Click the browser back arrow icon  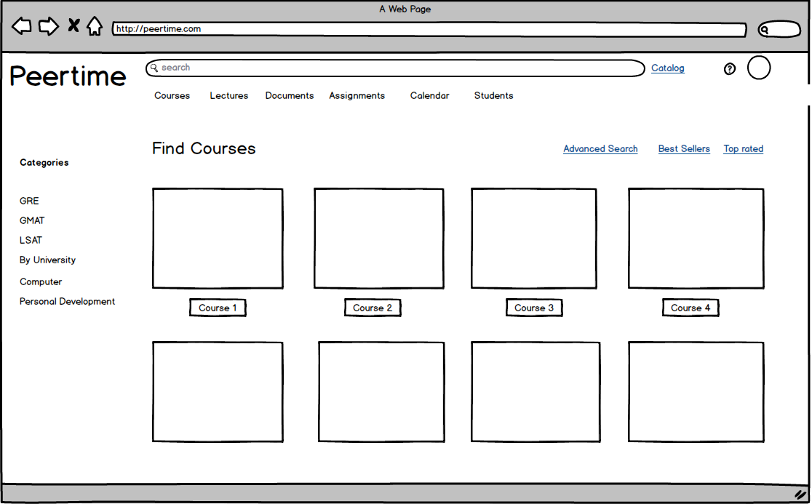22,27
